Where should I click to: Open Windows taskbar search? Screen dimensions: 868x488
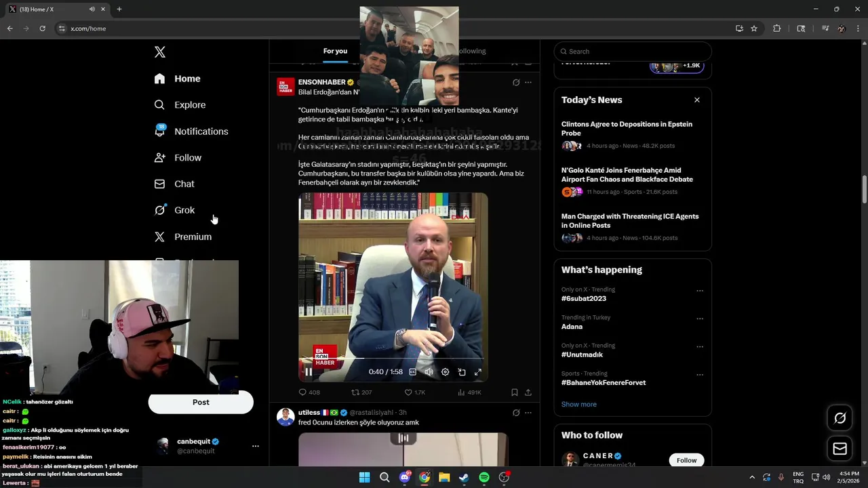point(384,477)
